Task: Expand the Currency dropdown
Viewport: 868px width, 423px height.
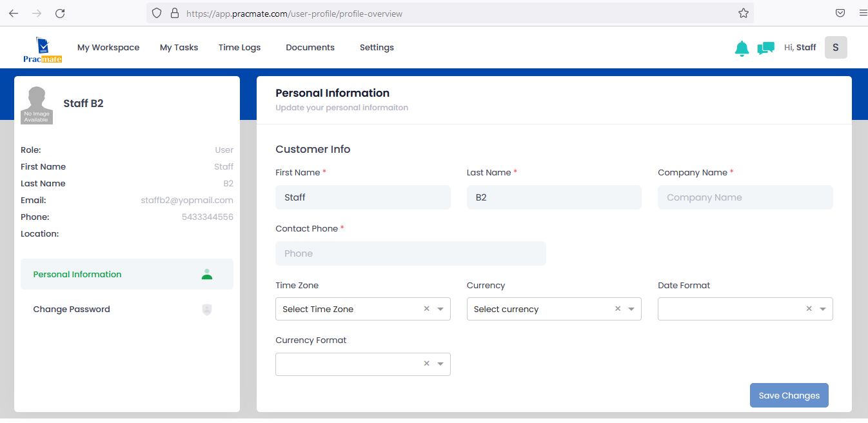Action: coord(631,309)
